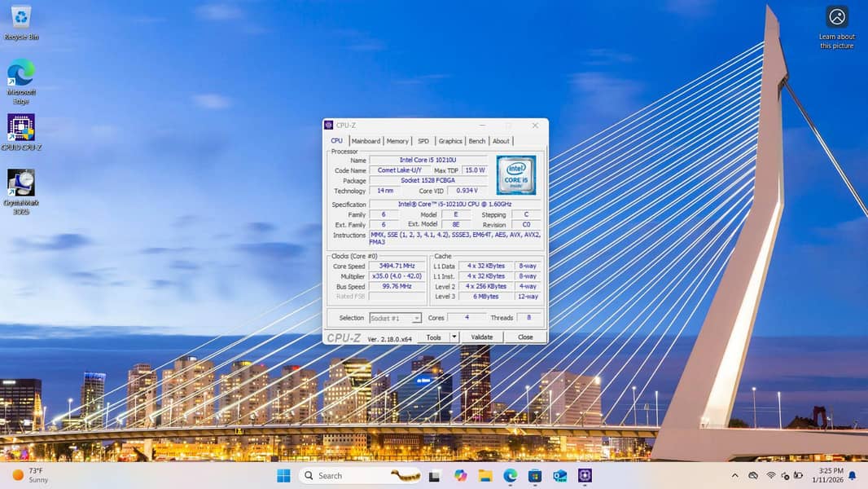Image resolution: width=868 pixels, height=489 pixels.
Task: Open File Explorer from the taskbar
Action: [485, 476]
